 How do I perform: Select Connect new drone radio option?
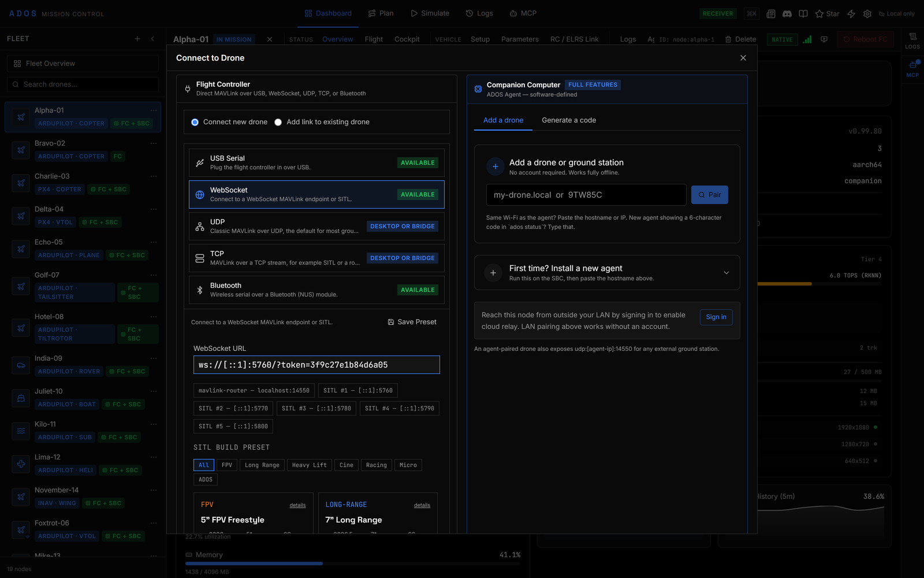tap(229, 122)
